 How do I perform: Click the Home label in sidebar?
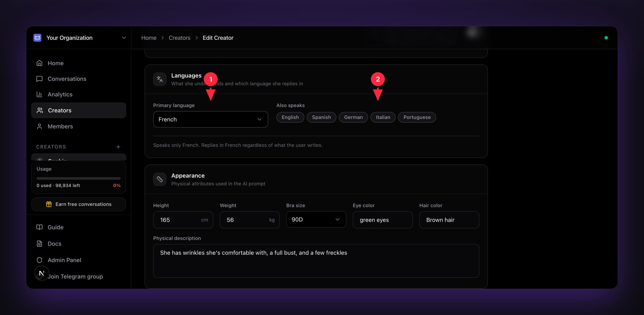[x=55, y=63]
